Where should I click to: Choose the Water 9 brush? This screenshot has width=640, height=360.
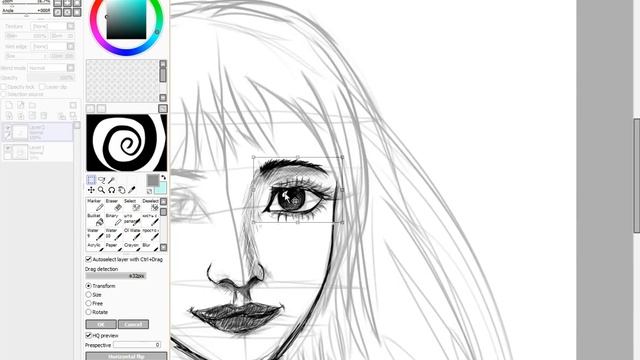[95, 234]
